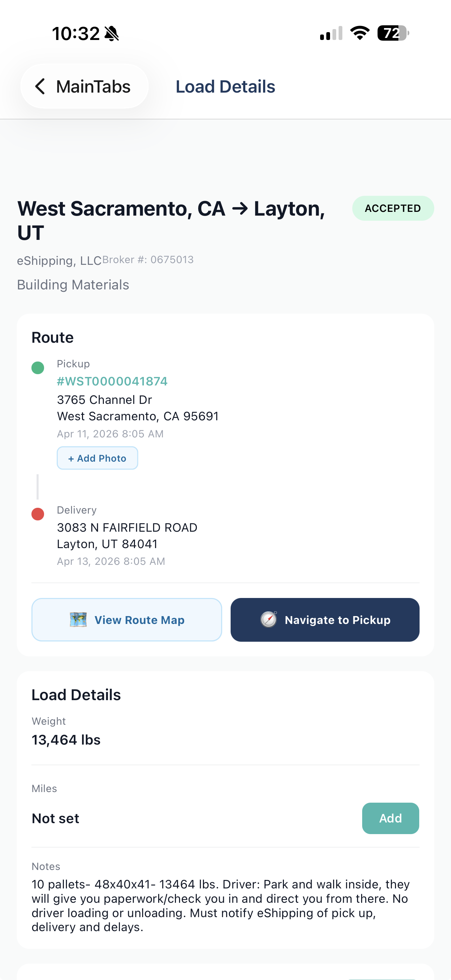Tap the ACCEPTED status badge

tap(393, 208)
